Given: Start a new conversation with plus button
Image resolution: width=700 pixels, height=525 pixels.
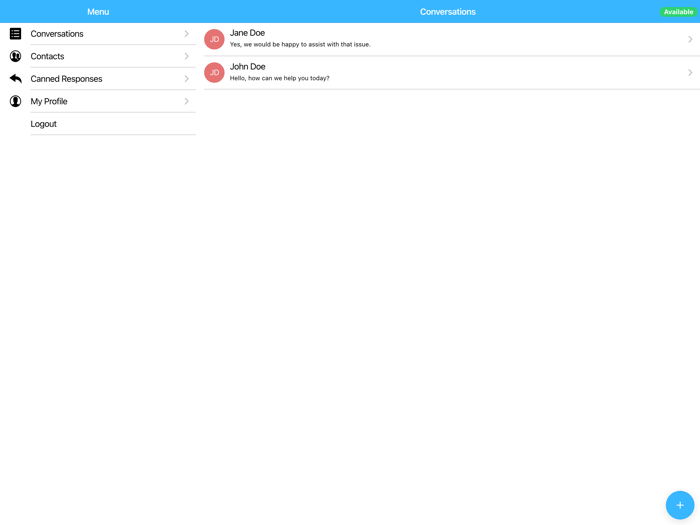Looking at the screenshot, I should [680, 505].
